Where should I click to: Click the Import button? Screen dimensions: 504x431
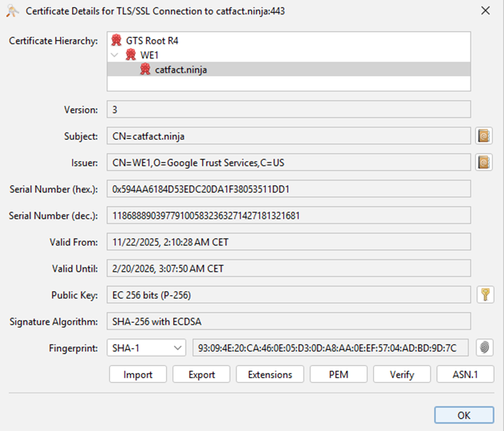[x=138, y=374]
